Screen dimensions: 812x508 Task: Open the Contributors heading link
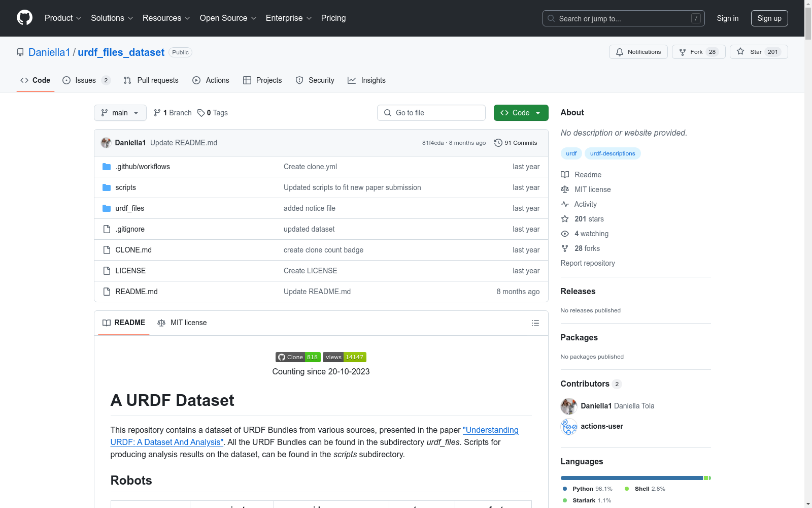[591, 384]
